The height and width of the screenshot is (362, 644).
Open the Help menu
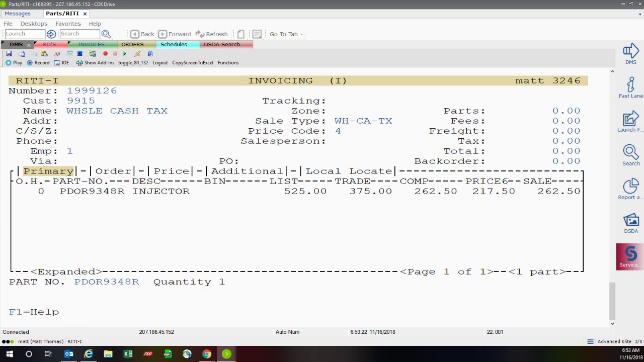95,24
